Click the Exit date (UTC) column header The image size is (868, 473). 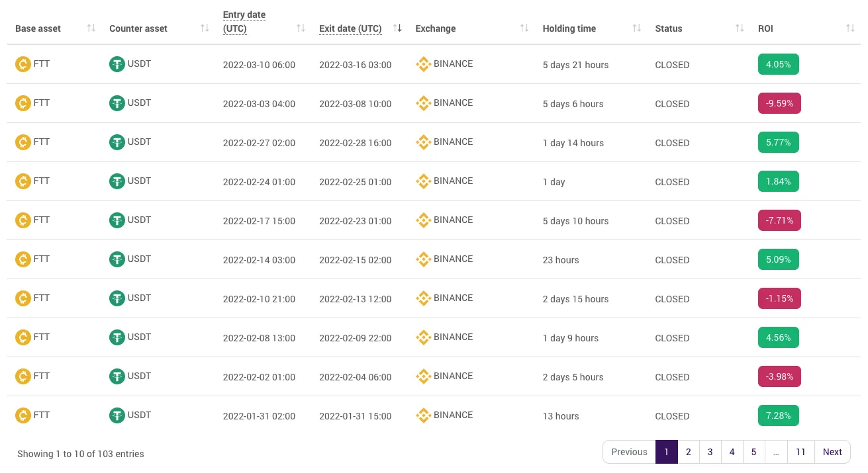pos(350,28)
